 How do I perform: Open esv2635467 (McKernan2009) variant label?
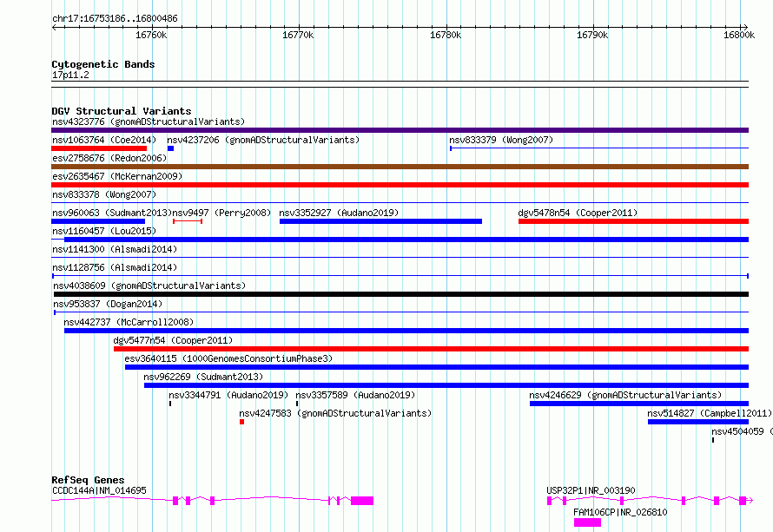[x=117, y=176]
